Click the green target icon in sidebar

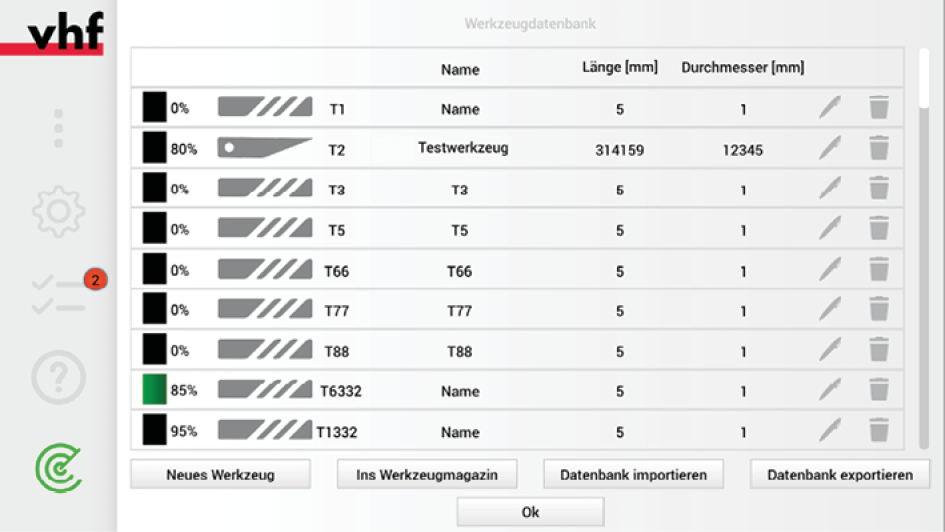pos(58,468)
